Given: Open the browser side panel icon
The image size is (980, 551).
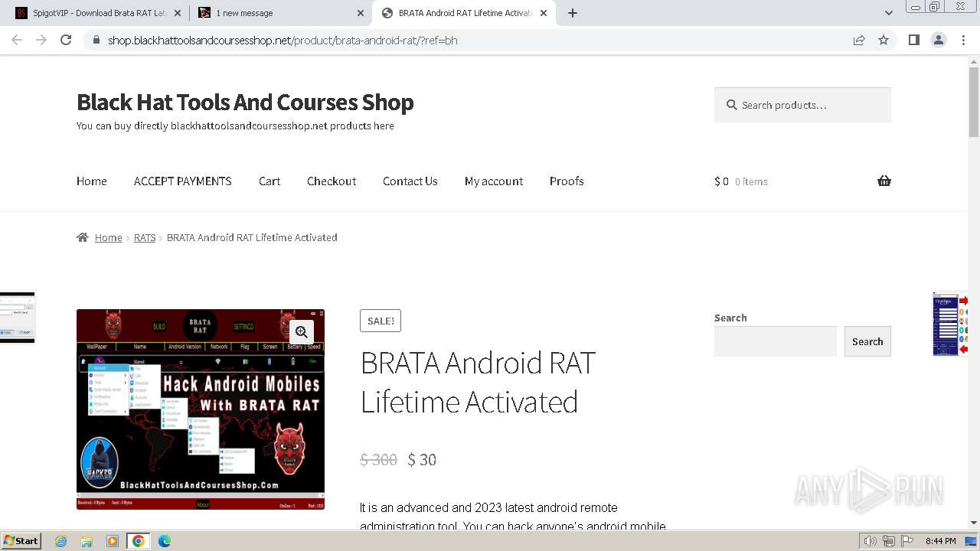Looking at the screenshot, I should (913, 40).
